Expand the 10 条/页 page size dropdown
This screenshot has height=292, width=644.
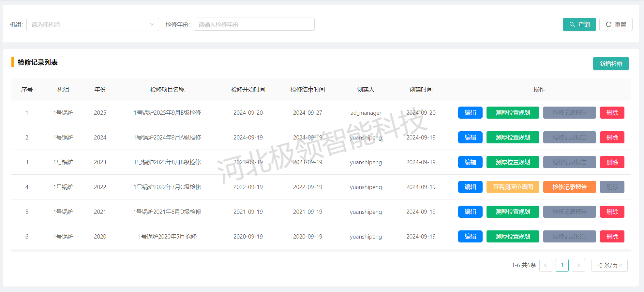609,265
